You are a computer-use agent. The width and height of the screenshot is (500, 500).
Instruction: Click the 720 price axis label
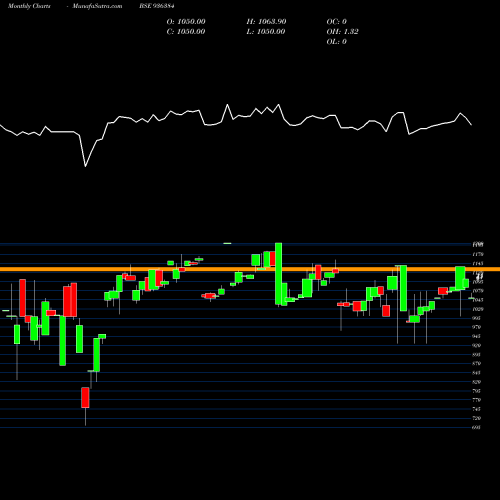point(477,418)
